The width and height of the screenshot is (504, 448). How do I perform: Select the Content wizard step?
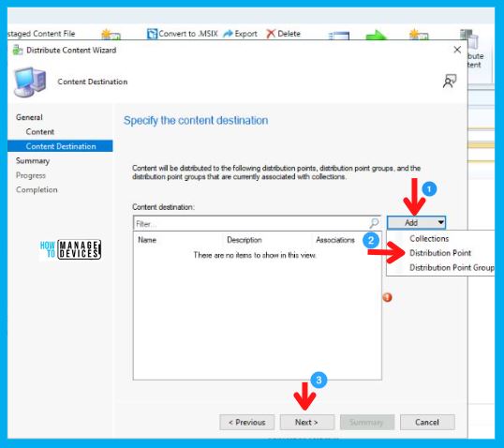click(x=40, y=132)
